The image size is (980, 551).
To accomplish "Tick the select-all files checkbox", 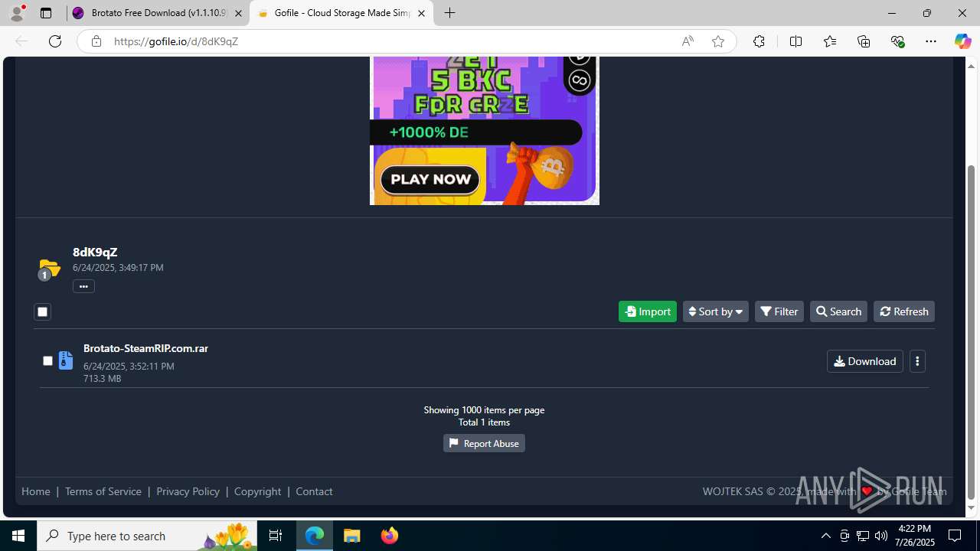I will pos(42,311).
